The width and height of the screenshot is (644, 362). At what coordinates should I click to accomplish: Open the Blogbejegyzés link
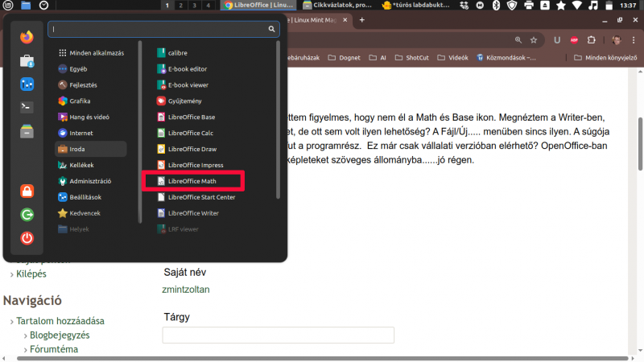click(60, 335)
